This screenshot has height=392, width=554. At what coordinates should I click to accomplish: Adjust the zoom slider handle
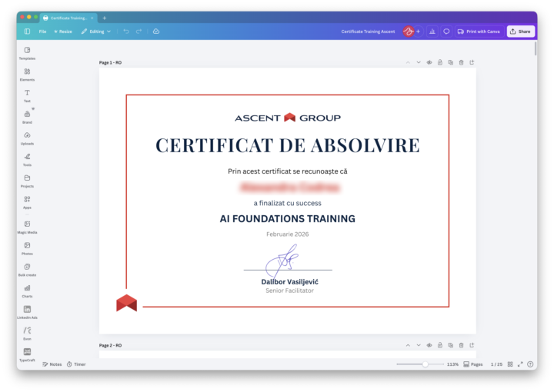pos(426,364)
